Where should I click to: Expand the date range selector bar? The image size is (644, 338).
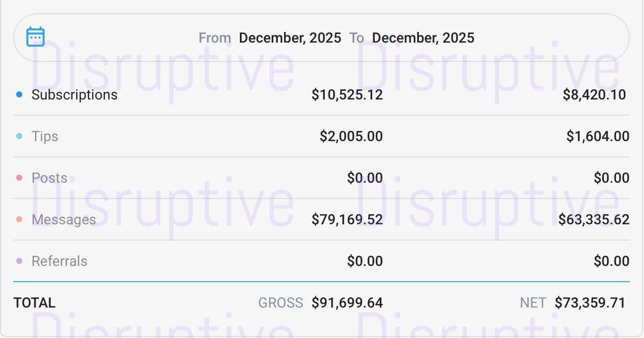click(x=558, y=38)
